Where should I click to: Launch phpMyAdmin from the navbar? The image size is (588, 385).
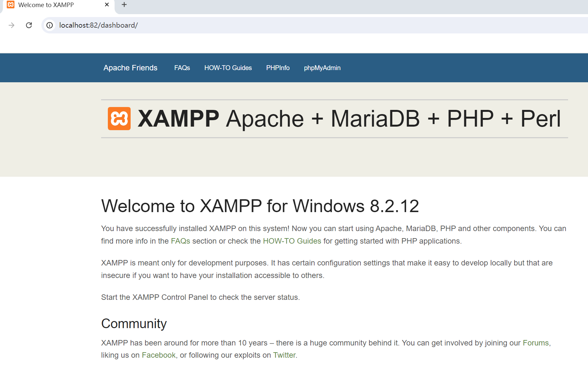[x=322, y=68]
